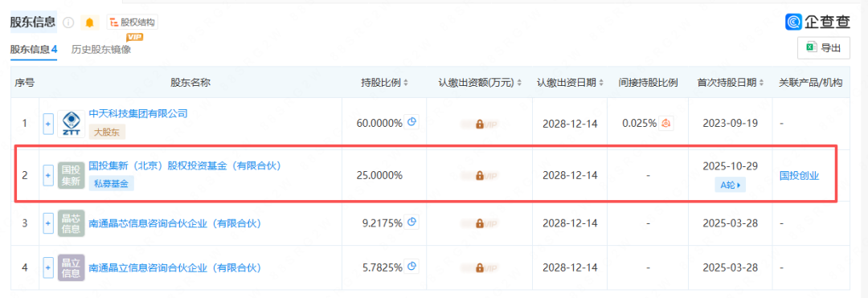Click the 2025-10-29 first holding date
Image resolution: width=868 pixels, height=298 pixels.
pyautogui.click(x=730, y=165)
